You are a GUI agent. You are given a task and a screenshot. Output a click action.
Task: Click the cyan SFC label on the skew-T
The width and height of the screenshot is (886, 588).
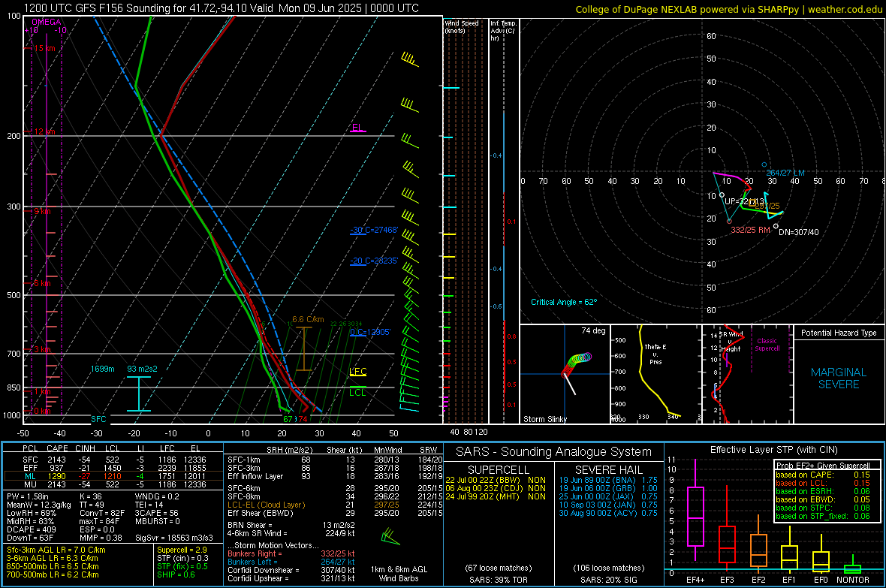click(x=98, y=419)
